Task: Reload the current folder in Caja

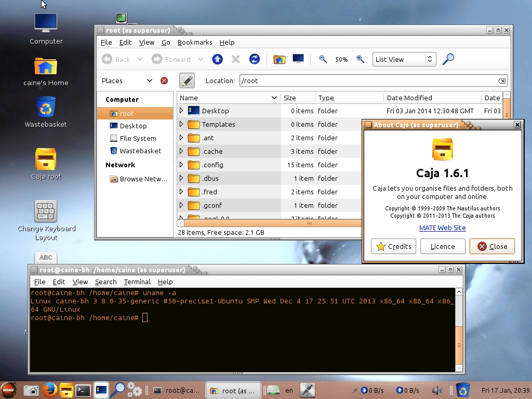Action: [254, 59]
